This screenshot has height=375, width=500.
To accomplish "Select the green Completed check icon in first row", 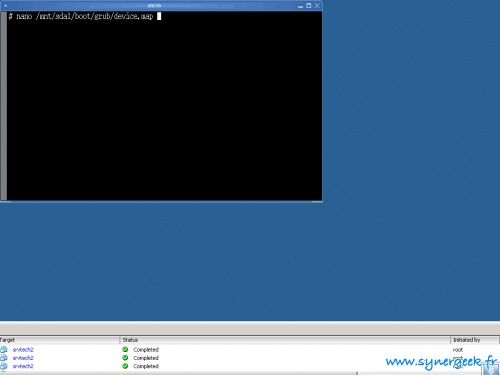I will point(125,349).
